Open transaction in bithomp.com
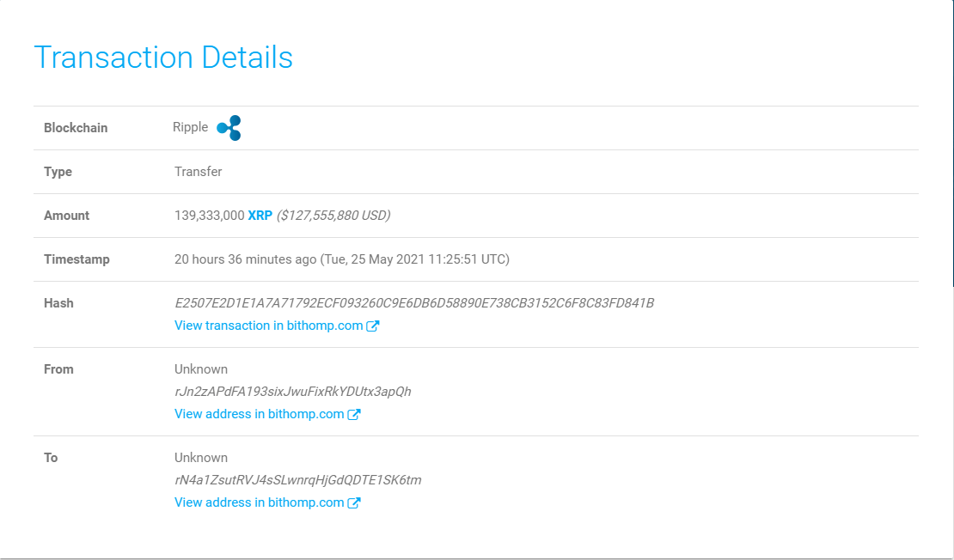This screenshot has width=954, height=560. 266,325
